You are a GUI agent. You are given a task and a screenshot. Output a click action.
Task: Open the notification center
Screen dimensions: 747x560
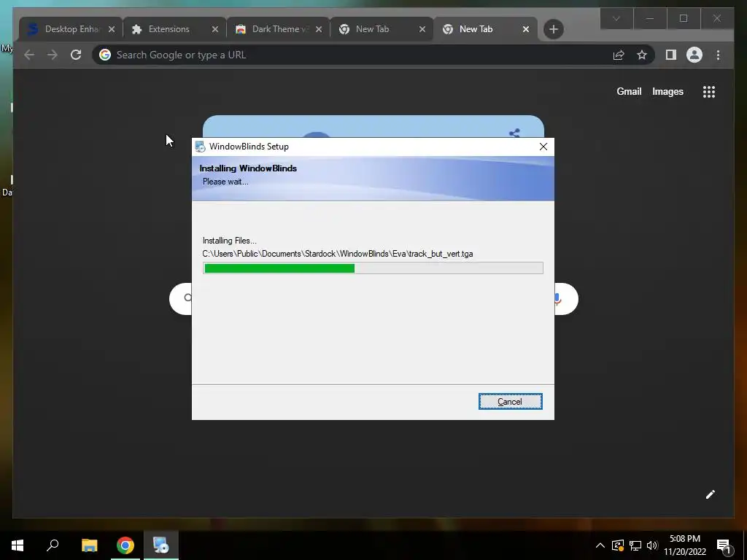coord(725,545)
